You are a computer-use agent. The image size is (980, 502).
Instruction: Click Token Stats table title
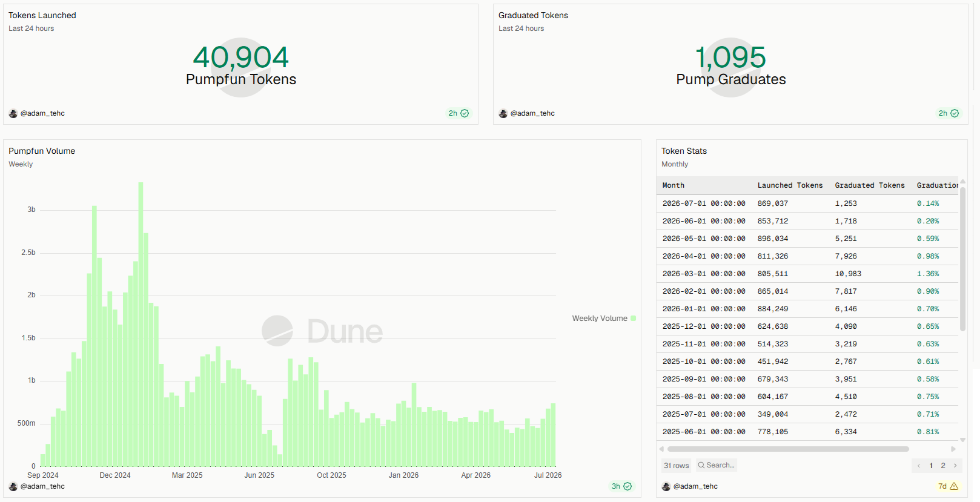684,151
